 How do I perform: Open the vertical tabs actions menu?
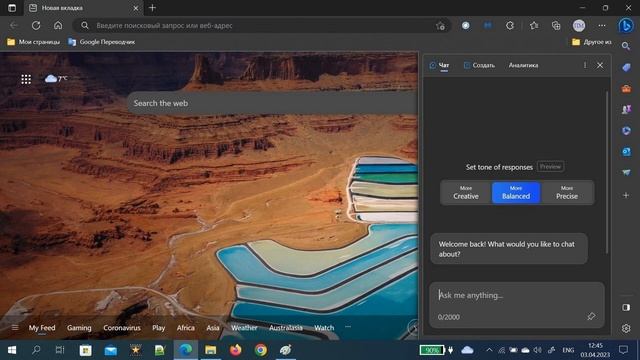(x=12, y=8)
